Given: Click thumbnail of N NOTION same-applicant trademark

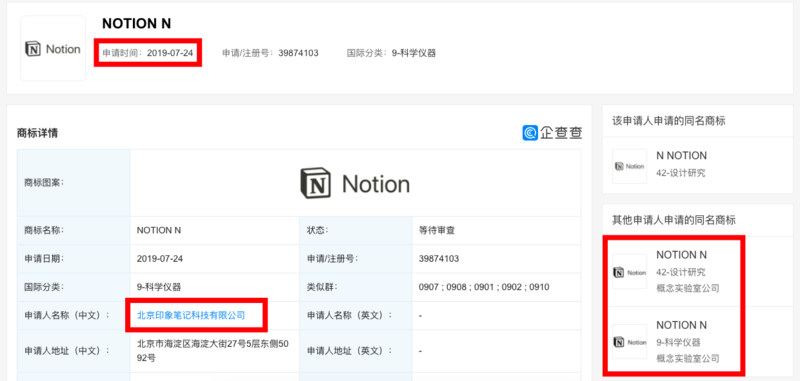Looking at the screenshot, I should pos(630,166).
